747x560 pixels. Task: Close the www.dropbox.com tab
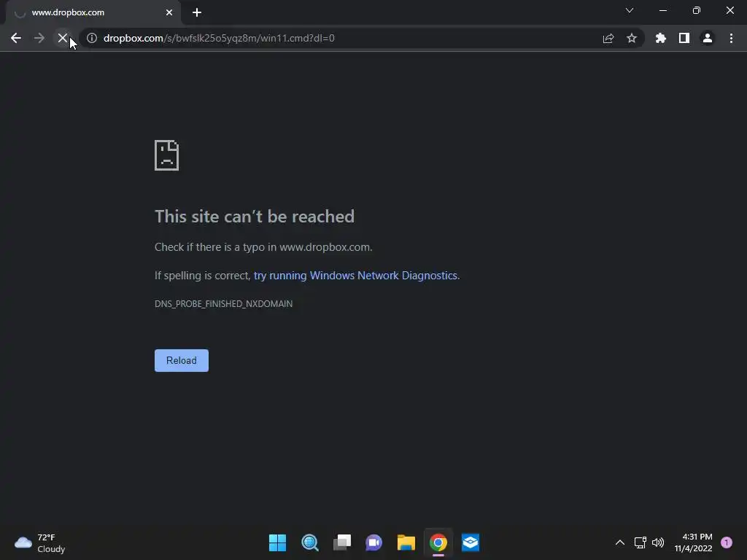[x=169, y=12]
